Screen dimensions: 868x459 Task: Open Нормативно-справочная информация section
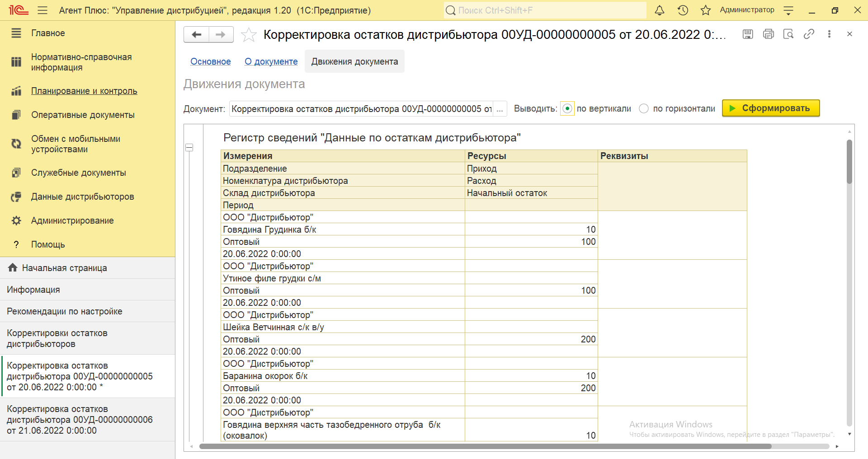[x=81, y=62]
